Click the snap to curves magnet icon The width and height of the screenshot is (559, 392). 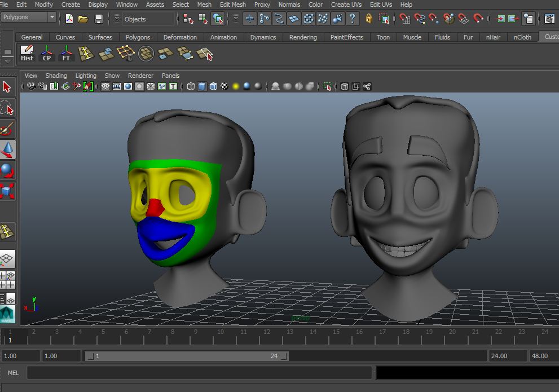(419, 19)
